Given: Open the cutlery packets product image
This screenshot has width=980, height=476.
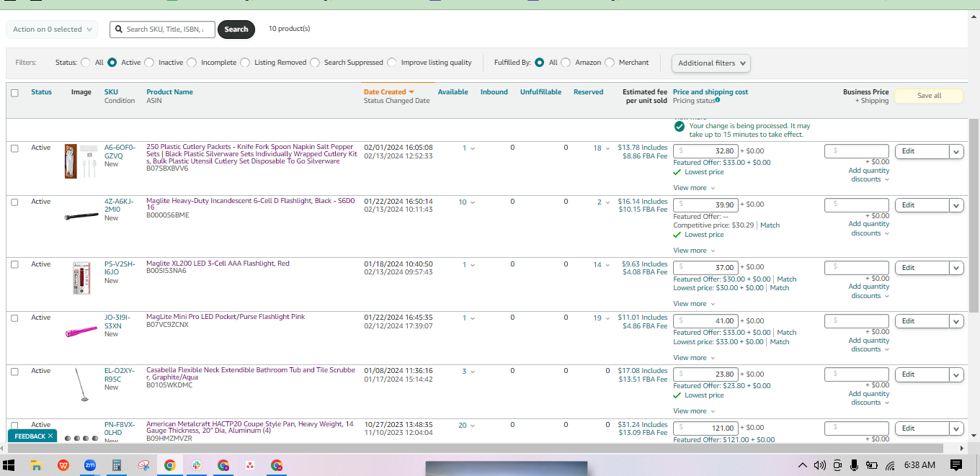Looking at the screenshot, I should pyautogui.click(x=80, y=161).
